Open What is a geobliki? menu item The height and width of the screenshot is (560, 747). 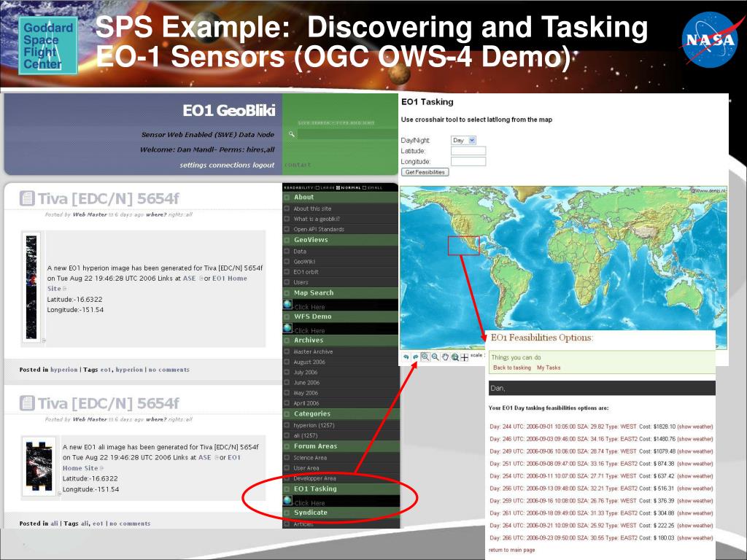coord(317,219)
